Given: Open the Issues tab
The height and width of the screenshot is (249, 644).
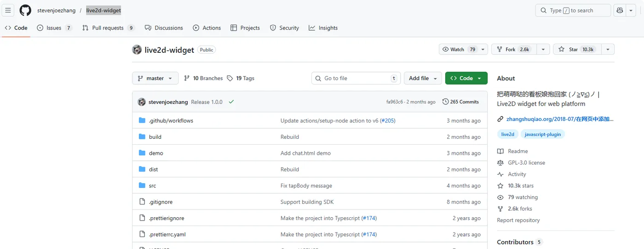Looking at the screenshot, I should click(x=54, y=28).
